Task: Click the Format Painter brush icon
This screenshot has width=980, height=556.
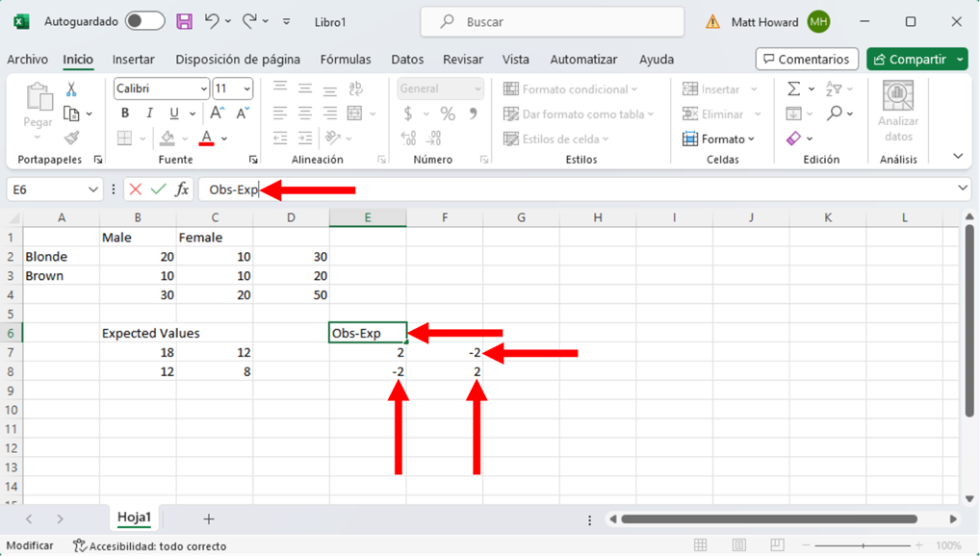Action: (71, 139)
